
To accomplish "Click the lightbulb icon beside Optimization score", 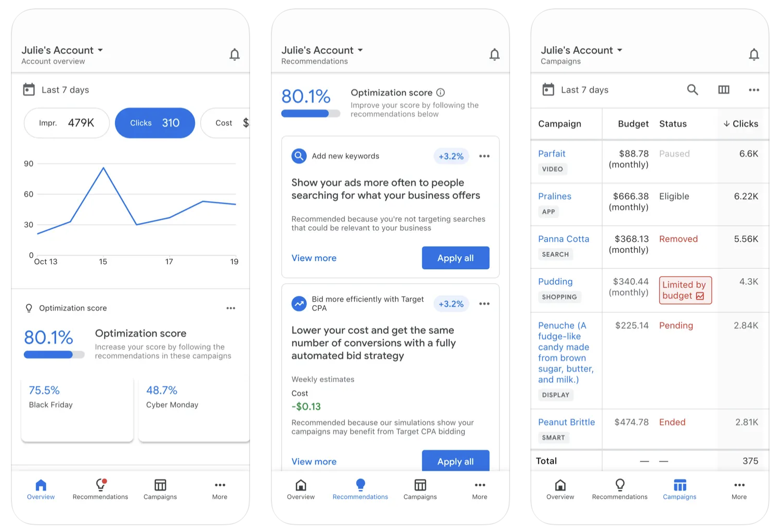I will 29,308.
